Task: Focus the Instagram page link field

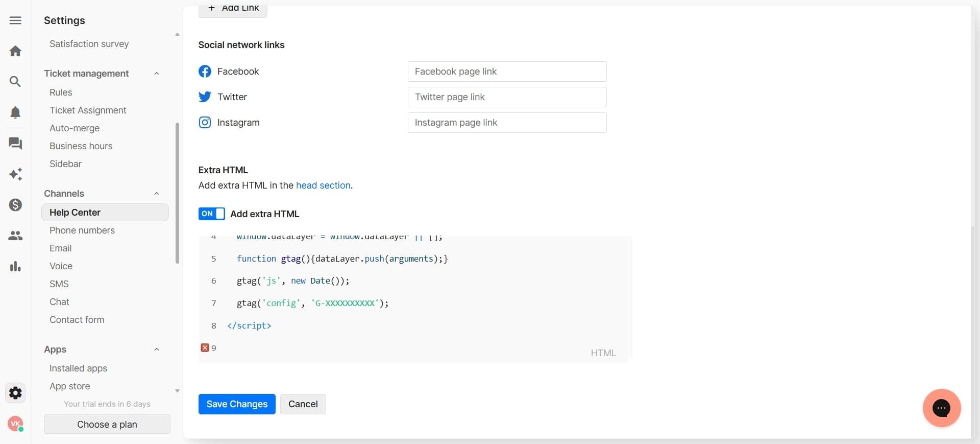Action: click(507, 123)
